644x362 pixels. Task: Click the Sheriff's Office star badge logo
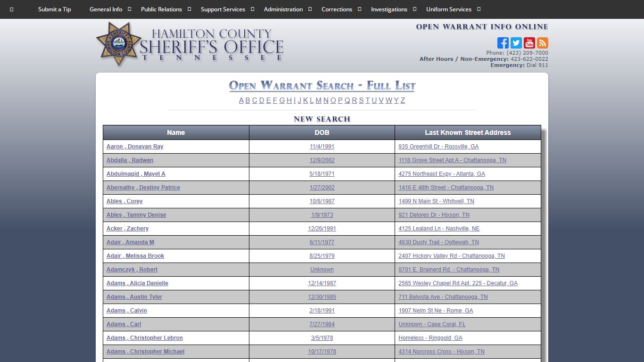click(119, 44)
